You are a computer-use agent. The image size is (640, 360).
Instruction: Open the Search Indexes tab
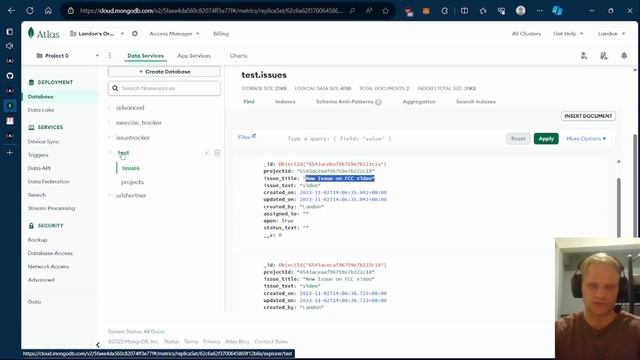coord(476,102)
